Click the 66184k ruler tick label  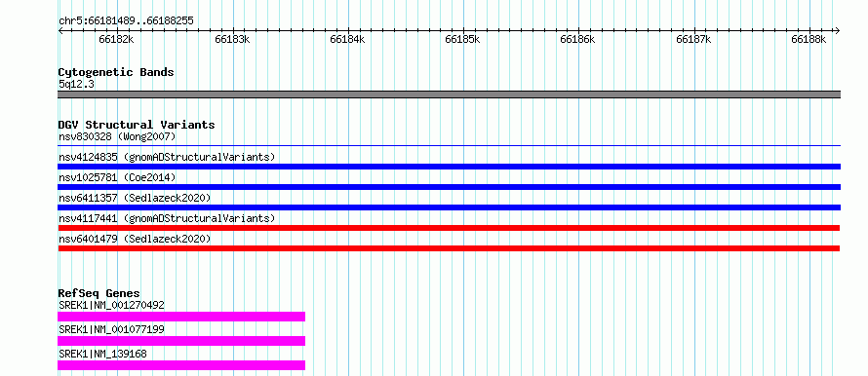tap(347, 39)
